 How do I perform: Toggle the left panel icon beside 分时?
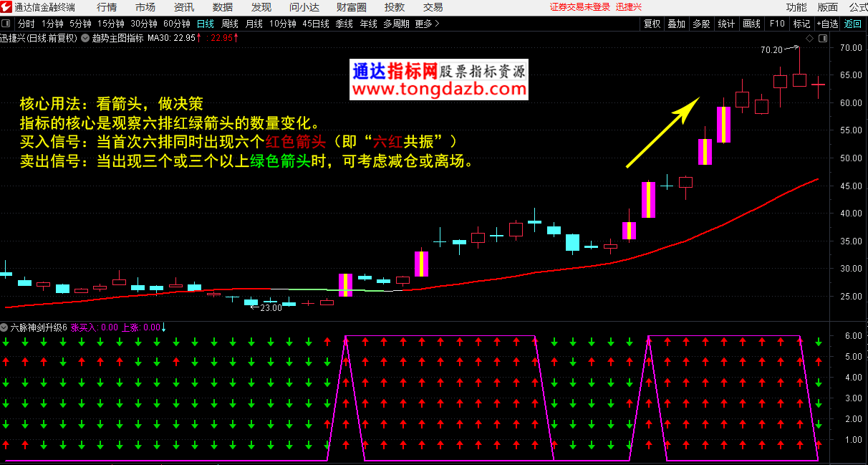pyautogui.click(x=7, y=24)
